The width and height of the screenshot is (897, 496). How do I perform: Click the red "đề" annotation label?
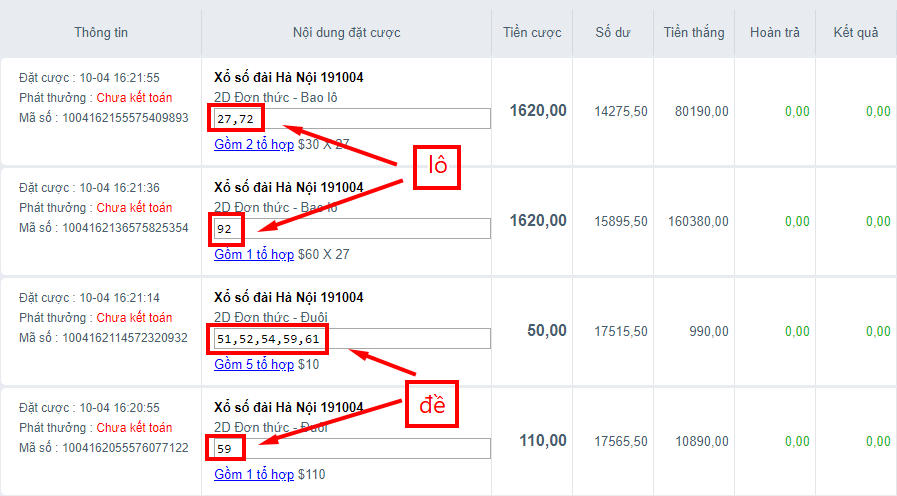(x=432, y=405)
